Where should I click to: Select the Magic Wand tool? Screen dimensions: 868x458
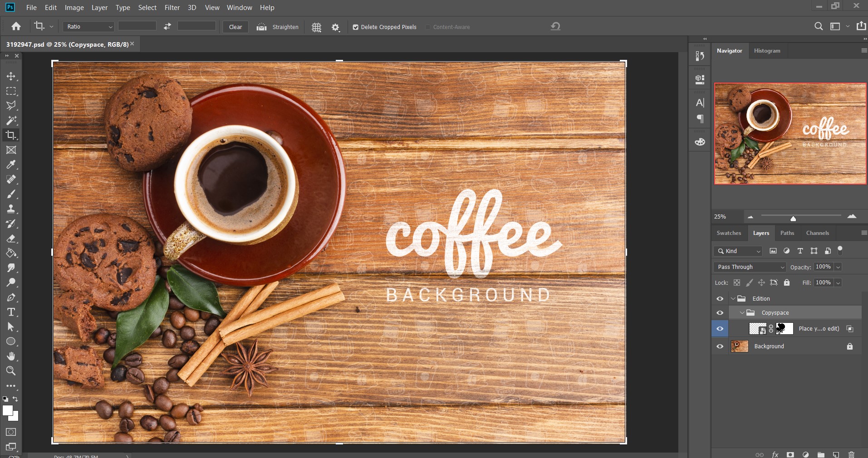pyautogui.click(x=11, y=120)
